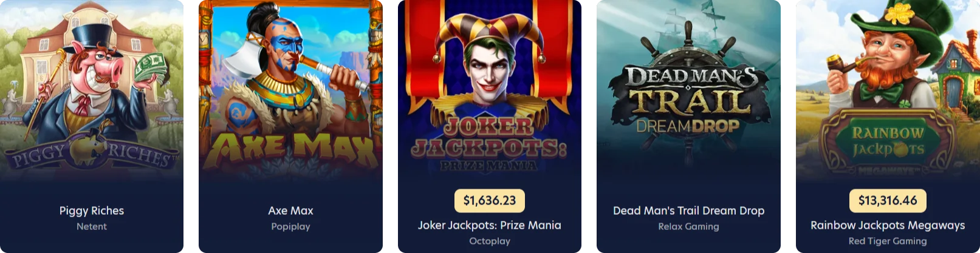Image resolution: width=980 pixels, height=253 pixels.
Task: Click the Rainbow Jackpots green sign logo
Action: point(888,143)
